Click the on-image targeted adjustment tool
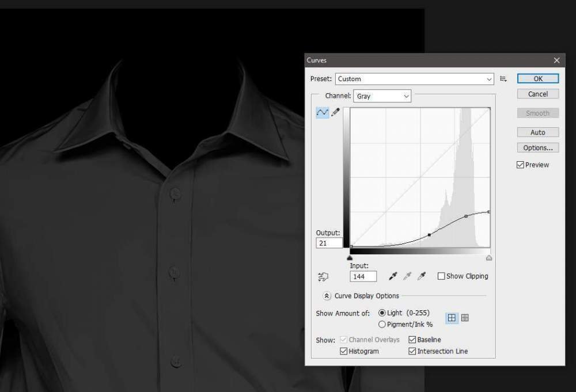This screenshot has width=576, height=392. (323, 277)
